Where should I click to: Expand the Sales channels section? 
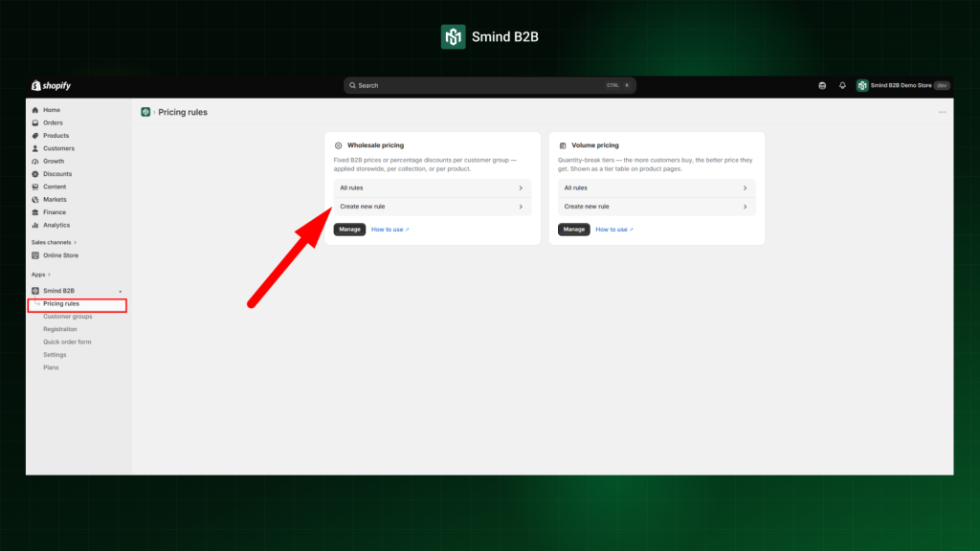coord(54,242)
